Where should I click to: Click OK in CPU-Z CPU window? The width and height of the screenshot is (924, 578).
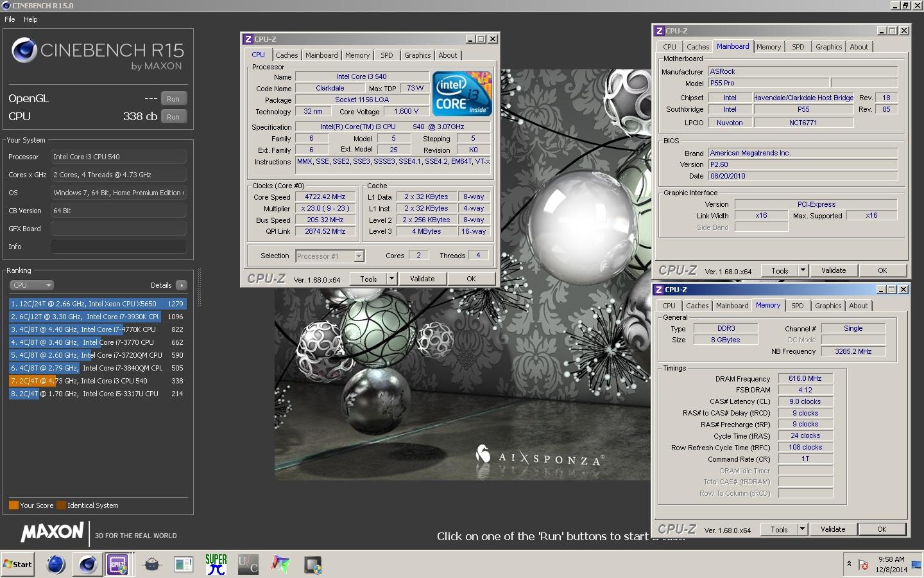[471, 279]
